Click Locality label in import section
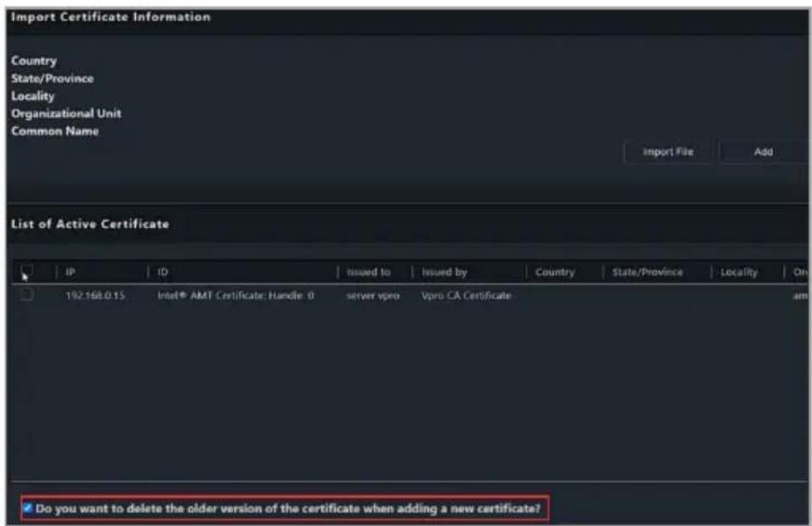 point(33,96)
